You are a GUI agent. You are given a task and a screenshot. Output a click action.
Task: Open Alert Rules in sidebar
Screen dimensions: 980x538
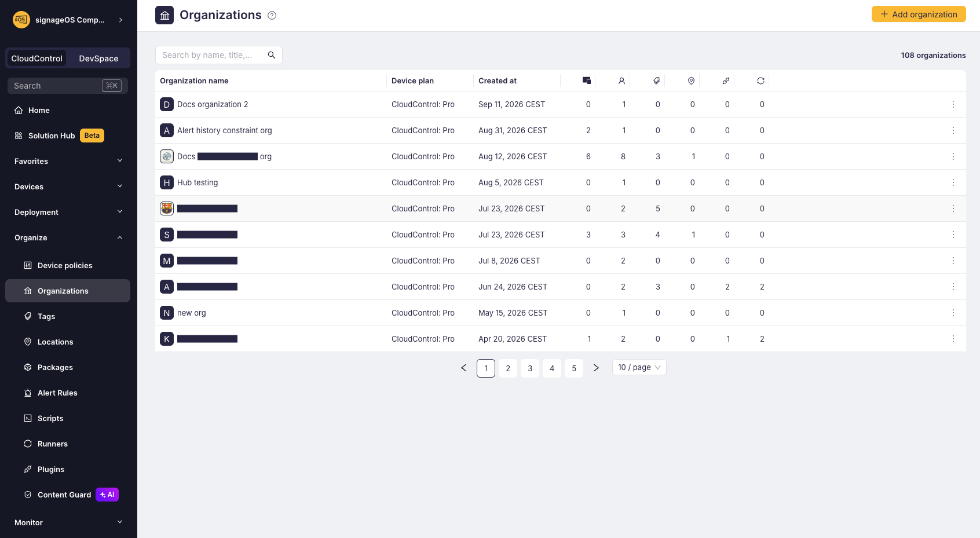(x=68, y=393)
